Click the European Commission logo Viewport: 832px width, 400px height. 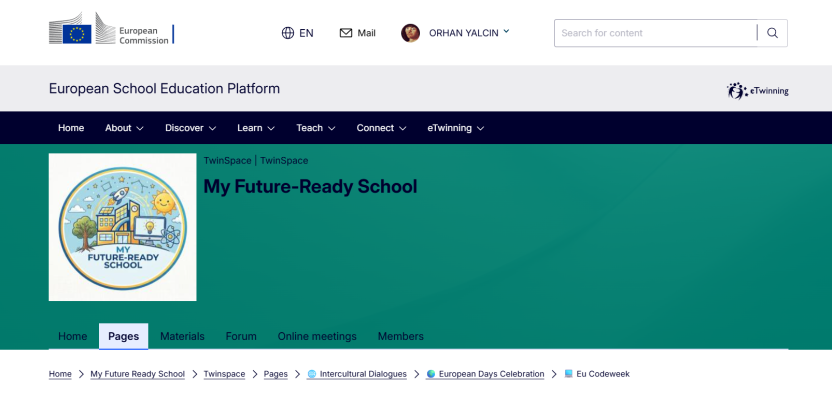click(x=111, y=29)
